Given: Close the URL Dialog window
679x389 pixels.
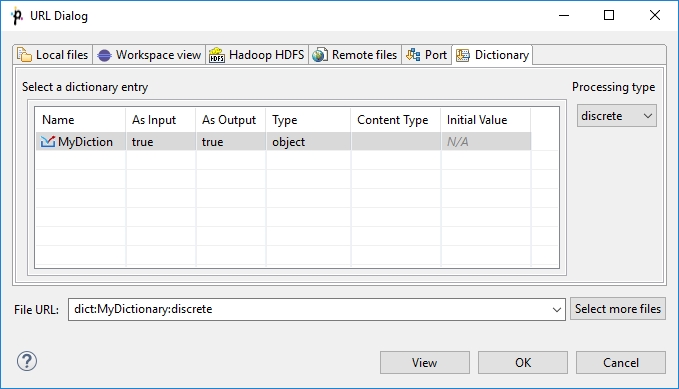Looking at the screenshot, I should click(x=655, y=15).
